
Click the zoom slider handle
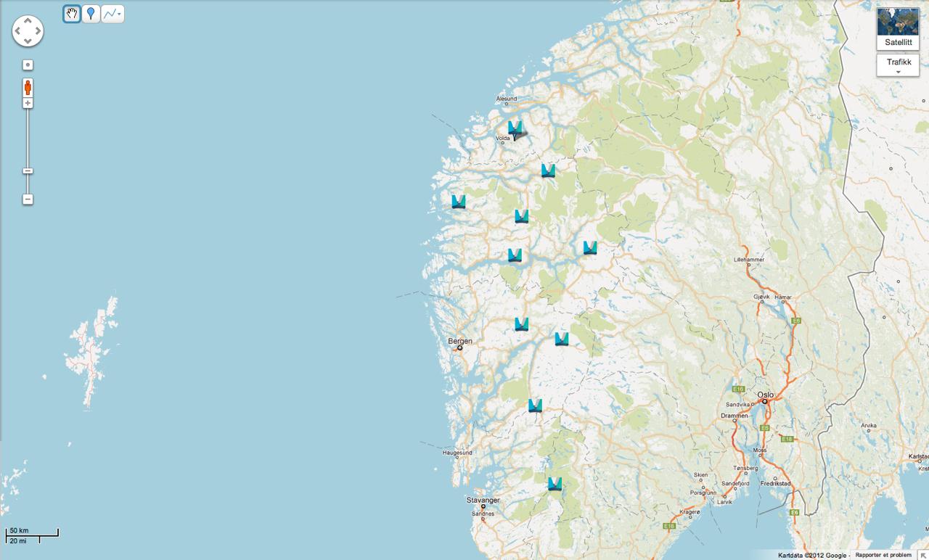click(28, 171)
